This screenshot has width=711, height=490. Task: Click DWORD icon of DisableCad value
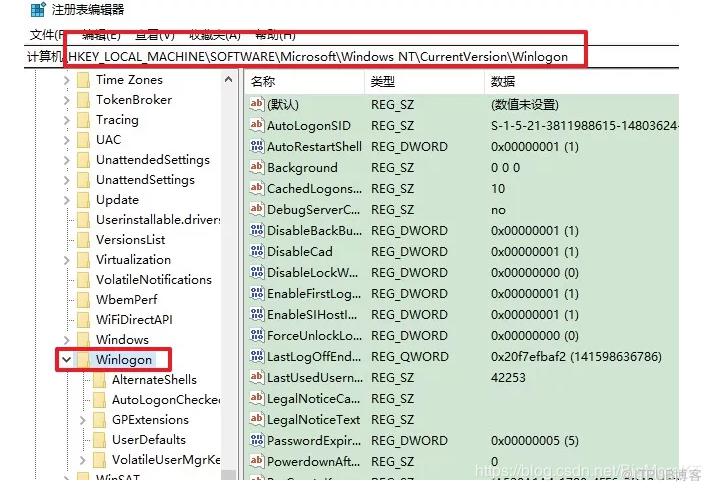257,251
